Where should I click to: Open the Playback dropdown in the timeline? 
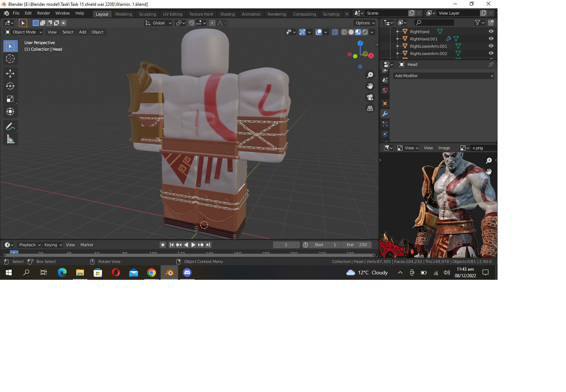pyautogui.click(x=29, y=244)
